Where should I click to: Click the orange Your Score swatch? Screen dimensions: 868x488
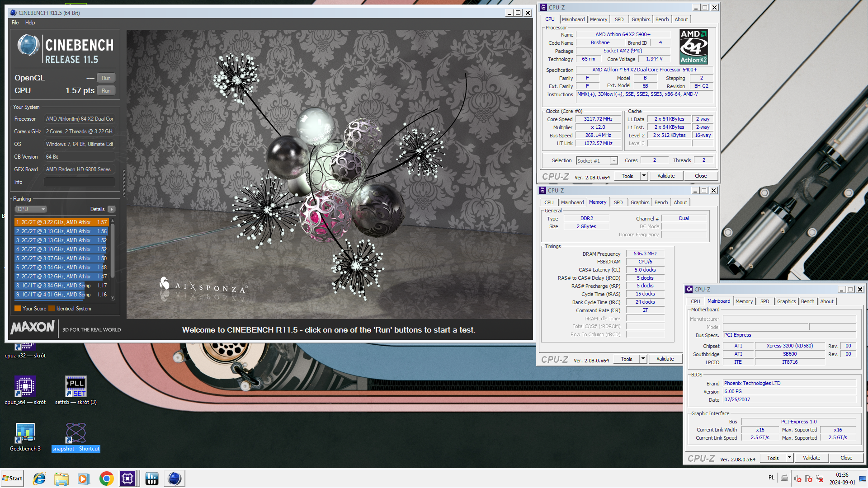(18, 309)
